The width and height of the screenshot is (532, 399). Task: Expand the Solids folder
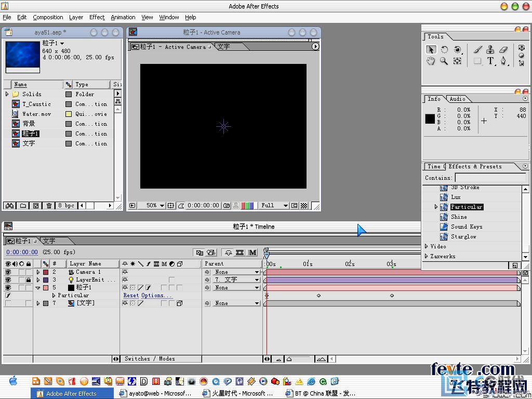[7, 94]
